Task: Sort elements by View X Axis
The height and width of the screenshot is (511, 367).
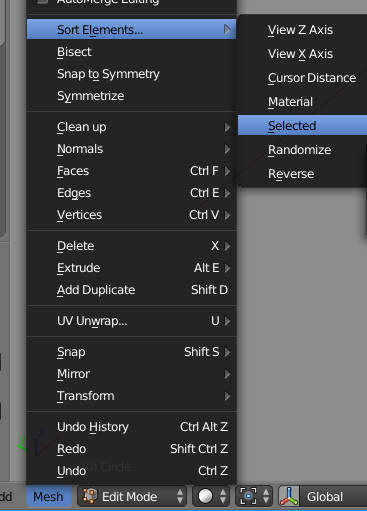Action: point(302,54)
